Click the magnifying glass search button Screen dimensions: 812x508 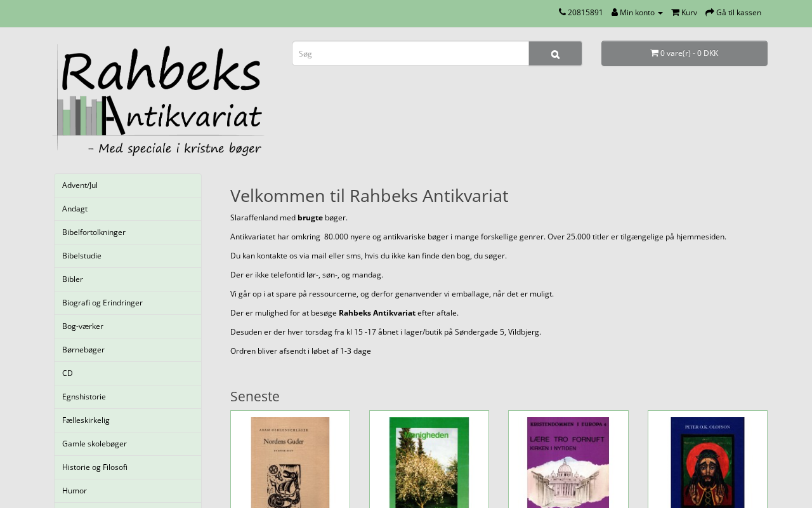(x=555, y=53)
